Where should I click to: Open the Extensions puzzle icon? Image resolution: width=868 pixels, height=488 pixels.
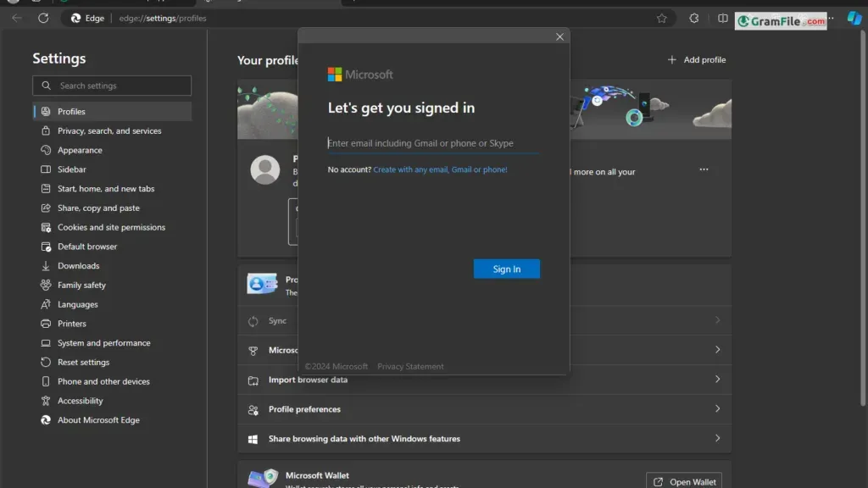[693, 19]
